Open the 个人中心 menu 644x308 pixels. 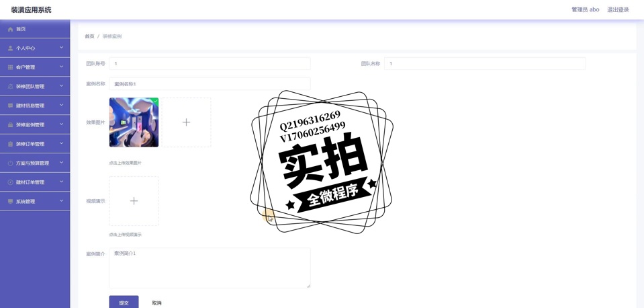pyautogui.click(x=35, y=48)
